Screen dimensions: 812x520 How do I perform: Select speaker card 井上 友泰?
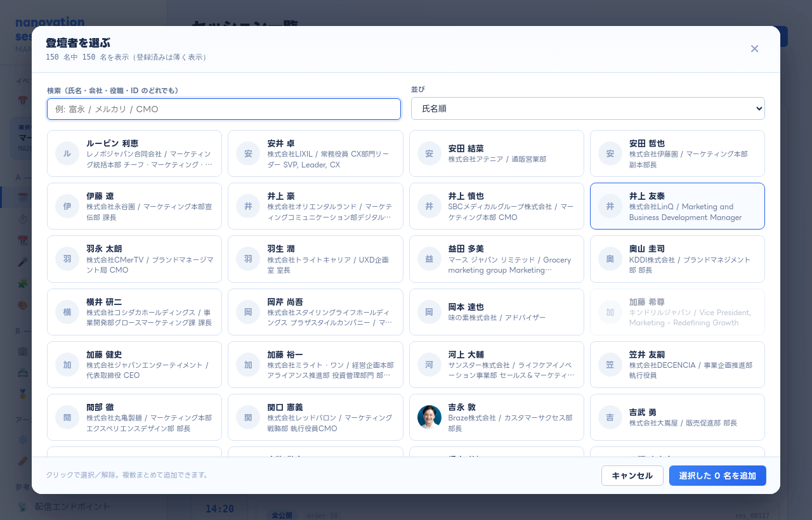click(678, 206)
